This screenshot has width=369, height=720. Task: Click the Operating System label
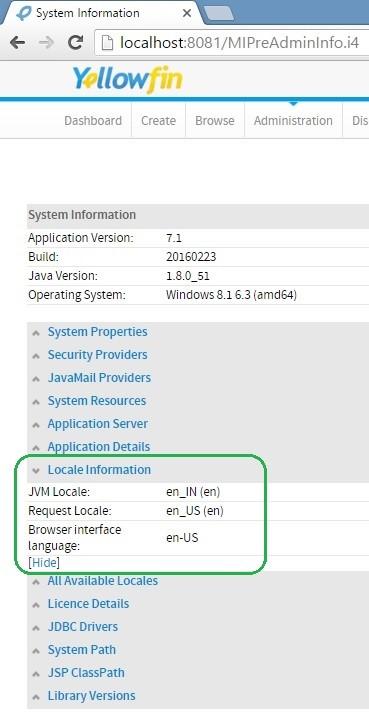click(x=77, y=295)
